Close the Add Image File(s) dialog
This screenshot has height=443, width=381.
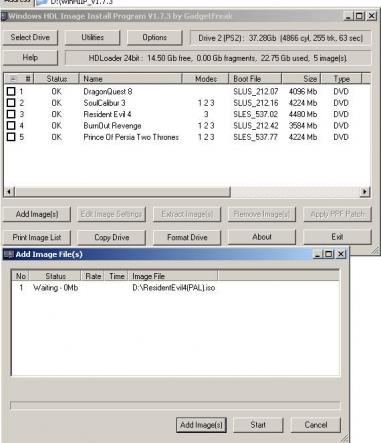point(341,254)
